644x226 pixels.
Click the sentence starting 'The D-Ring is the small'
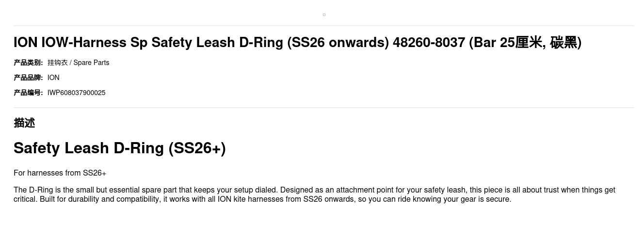pyautogui.click(x=145, y=190)
